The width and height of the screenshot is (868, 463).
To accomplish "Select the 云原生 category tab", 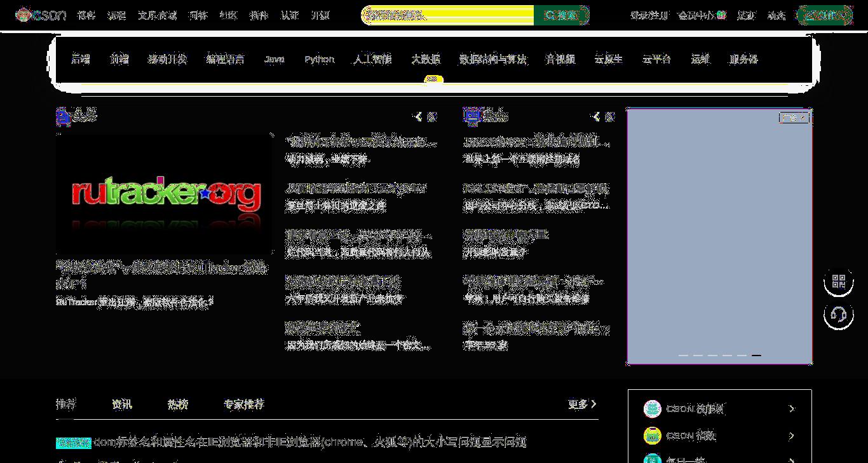I will [x=609, y=59].
